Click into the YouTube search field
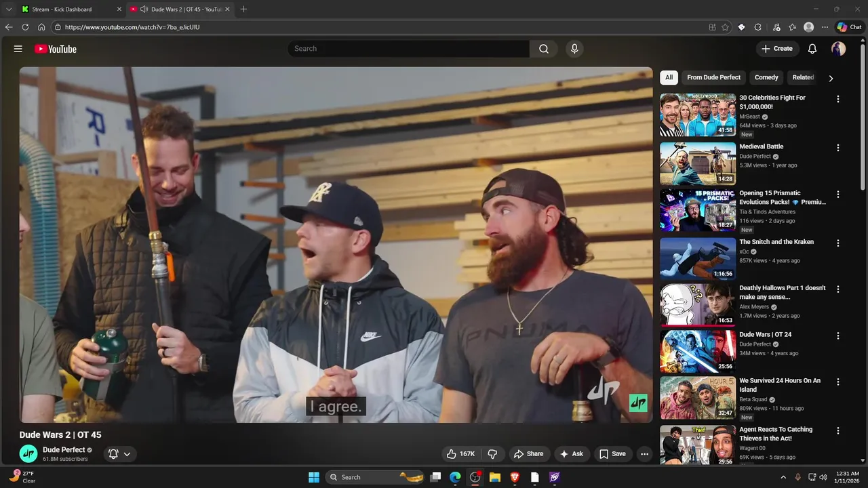868x488 pixels. (408, 49)
